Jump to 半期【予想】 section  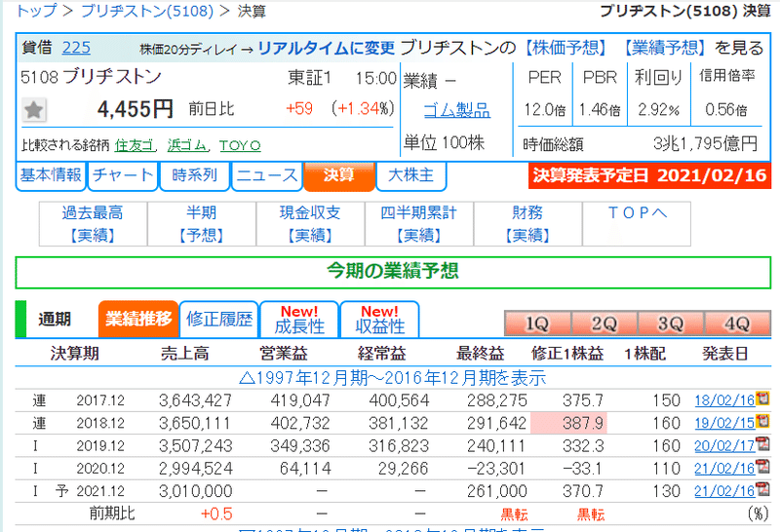[x=202, y=224]
